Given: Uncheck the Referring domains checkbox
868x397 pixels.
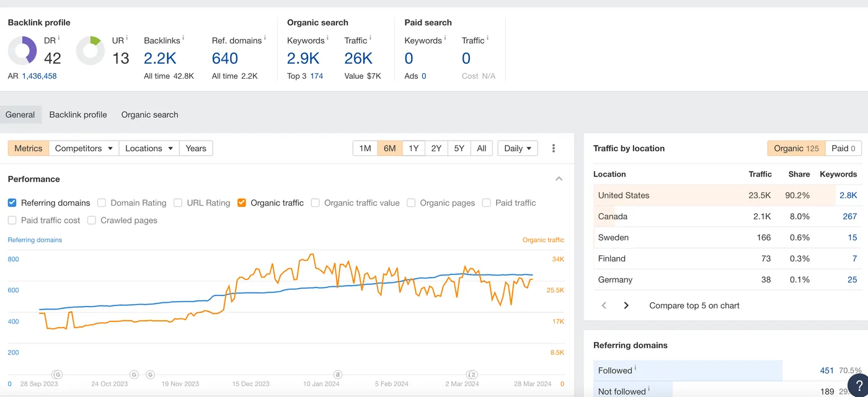Looking at the screenshot, I should 12,203.
